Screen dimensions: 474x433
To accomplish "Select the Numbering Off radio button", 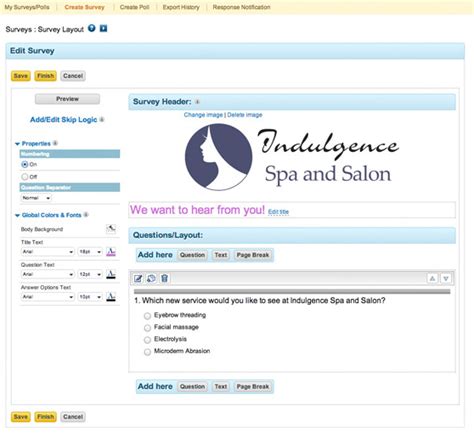I will tap(25, 177).
